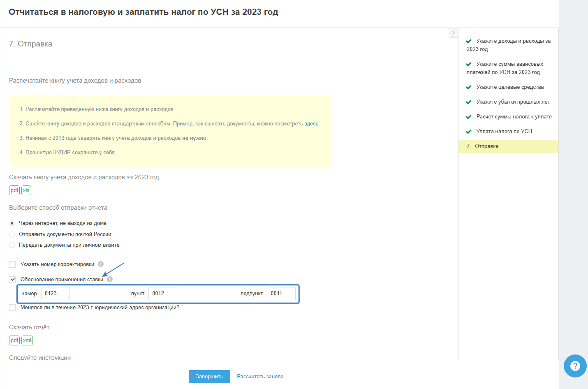Tick the legal address changed checkbox

coord(12,308)
